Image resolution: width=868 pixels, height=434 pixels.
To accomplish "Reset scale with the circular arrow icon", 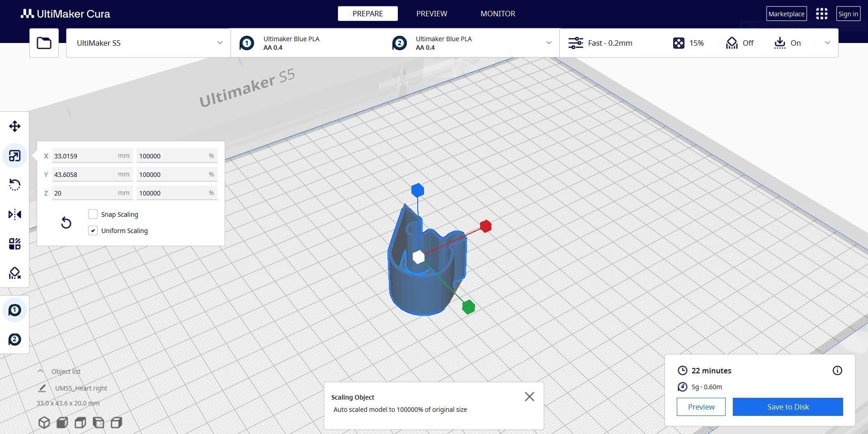I will (66, 223).
